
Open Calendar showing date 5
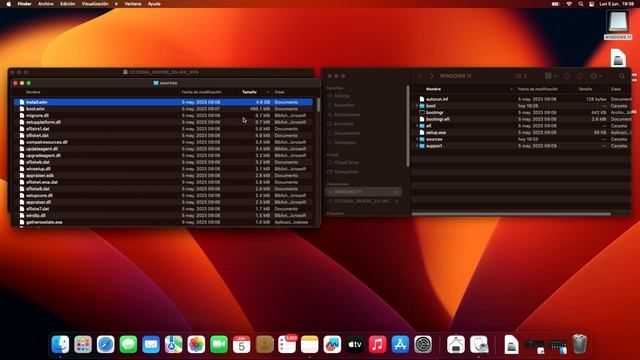[x=242, y=344]
